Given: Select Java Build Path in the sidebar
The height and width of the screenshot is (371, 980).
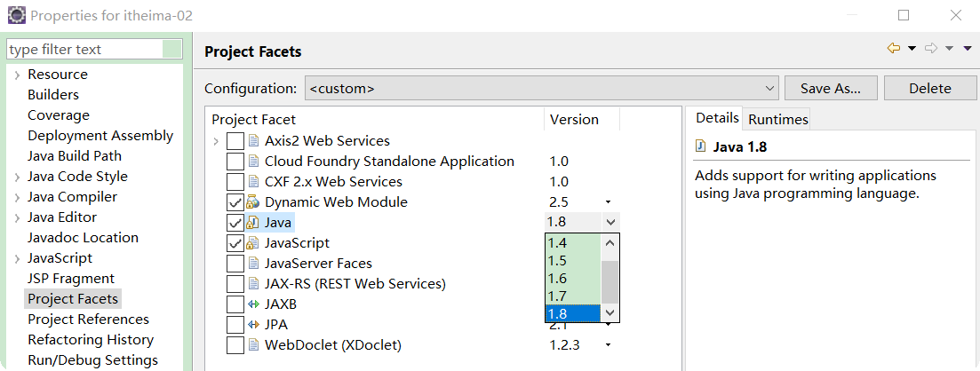Looking at the screenshot, I should coord(75,156).
